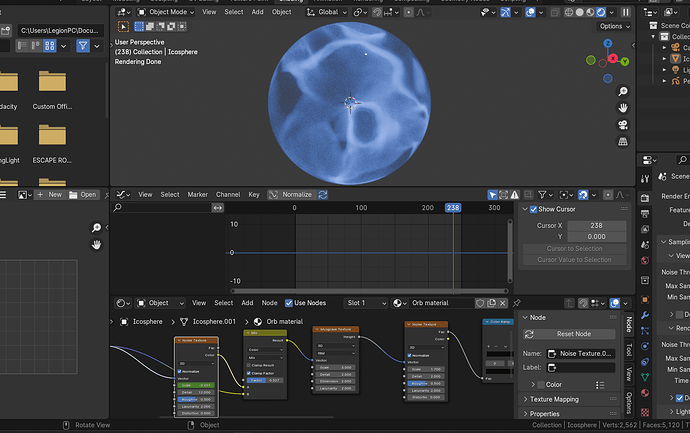This screenshot has width=690, height=433.
Task: Toggle the Color checkbox in Node panel
Action: point(541,385)
